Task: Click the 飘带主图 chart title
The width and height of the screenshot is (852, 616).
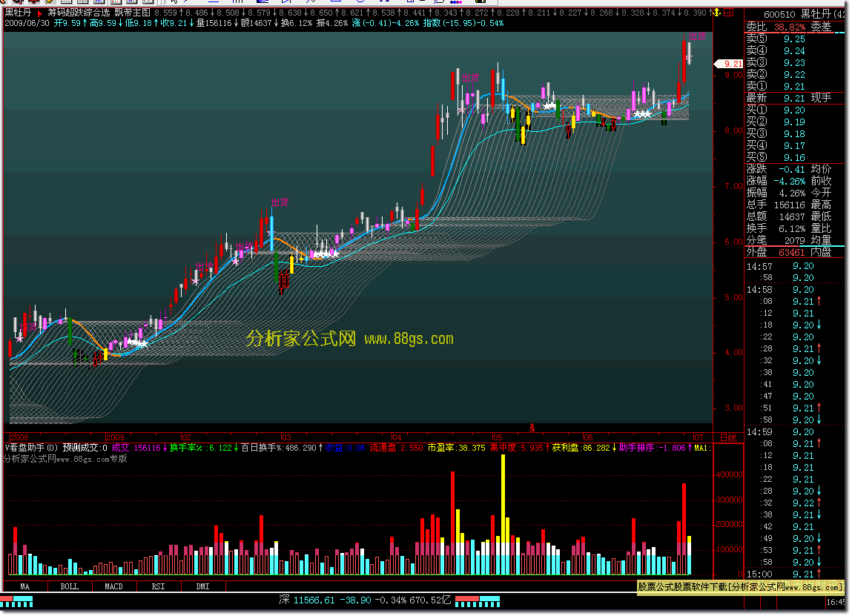Action: (x=132, y=13)
